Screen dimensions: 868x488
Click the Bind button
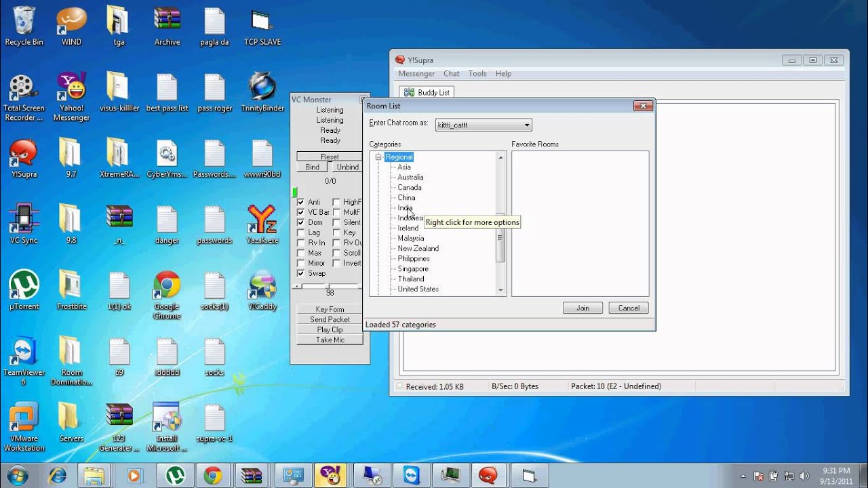pyautogui.click(x=312, y=167)
